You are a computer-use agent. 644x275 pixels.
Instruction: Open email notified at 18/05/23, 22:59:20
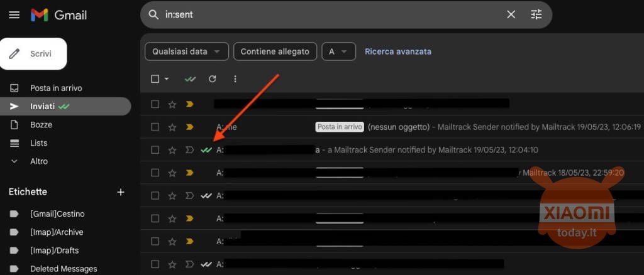coord(392,173)
